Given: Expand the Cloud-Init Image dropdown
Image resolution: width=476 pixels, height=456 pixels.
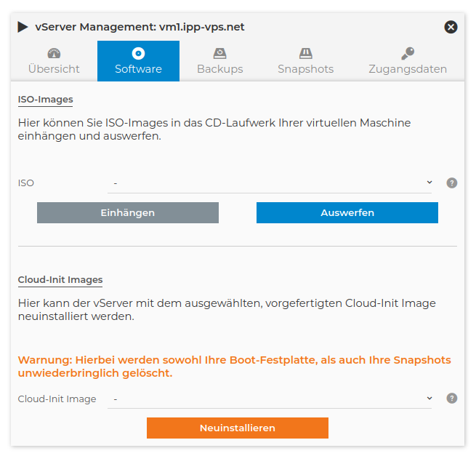Looking at the screenshot, I should 270,399.
